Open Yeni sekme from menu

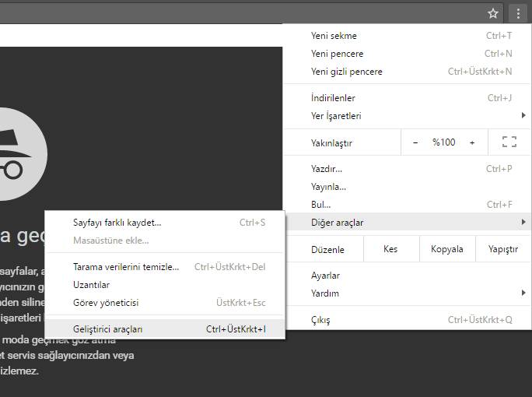coord(334,36)
